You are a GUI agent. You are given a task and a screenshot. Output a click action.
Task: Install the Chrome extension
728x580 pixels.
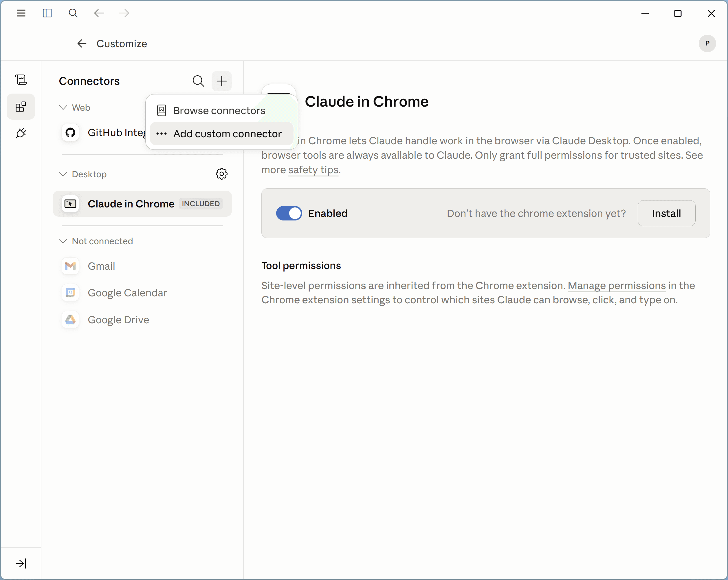click(x=666, y=213)
